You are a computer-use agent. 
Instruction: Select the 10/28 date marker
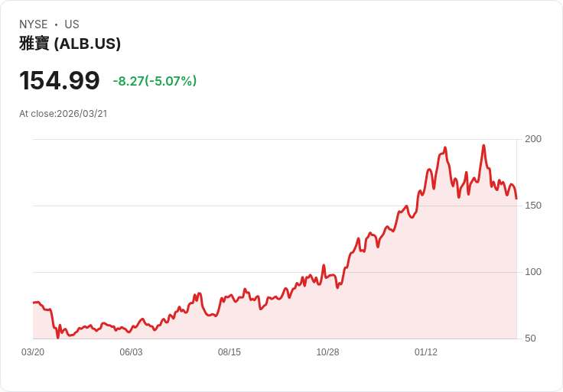coord(327,352)
